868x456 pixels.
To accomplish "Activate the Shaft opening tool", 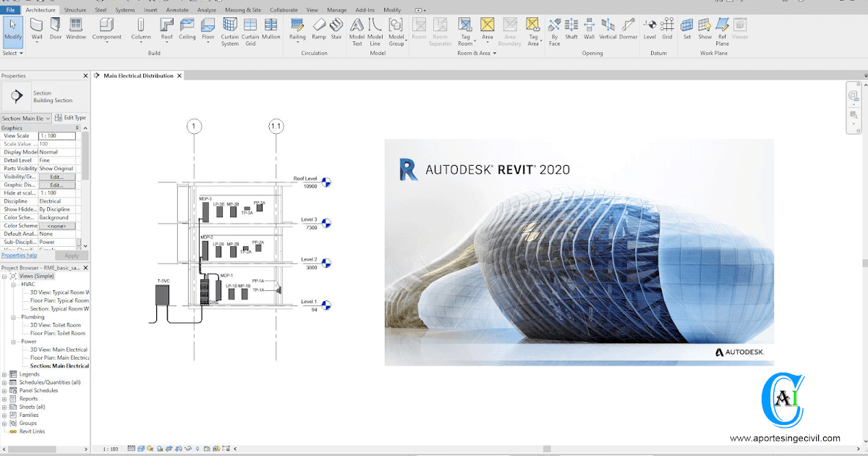I will click(x=571, y=29).
